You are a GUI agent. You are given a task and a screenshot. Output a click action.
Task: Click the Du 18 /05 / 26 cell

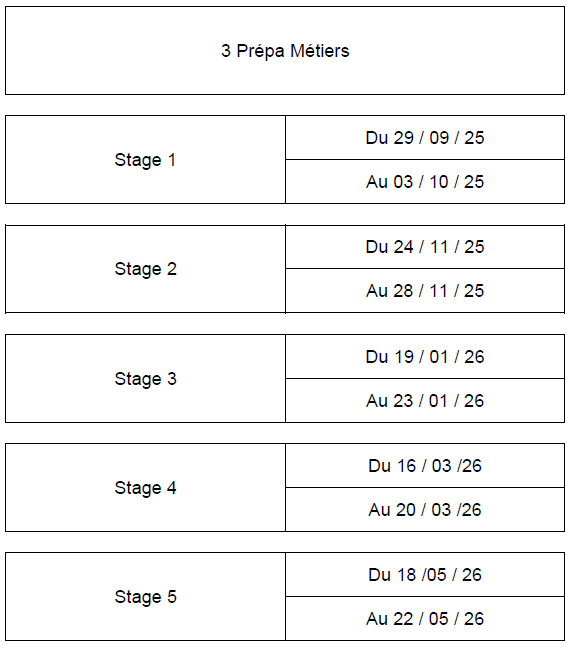425,574
